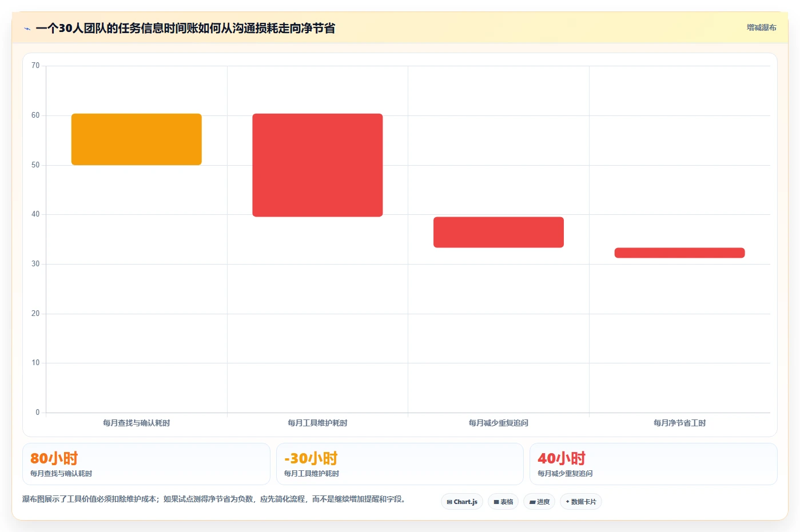Click the axis label 每月净节省工时

point(679,423)
